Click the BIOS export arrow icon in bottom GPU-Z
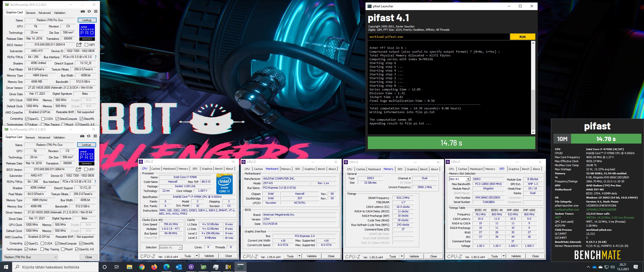Image resolution: width=644 pixels, height=272 pixels. tap(79, 169)
